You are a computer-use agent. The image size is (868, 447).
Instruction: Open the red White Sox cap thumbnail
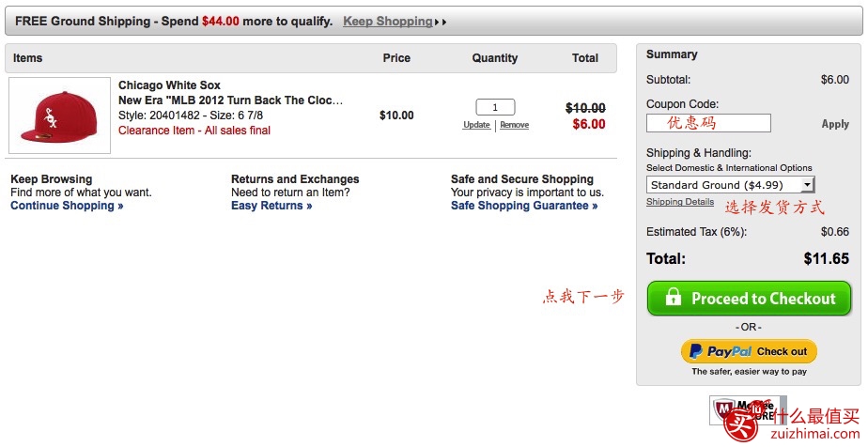click(60, 116)
